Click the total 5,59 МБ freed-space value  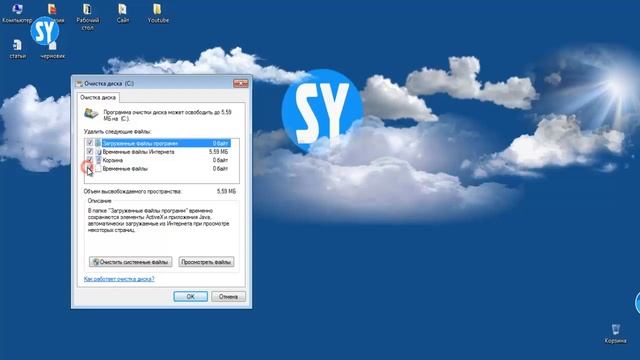(226, 191)
